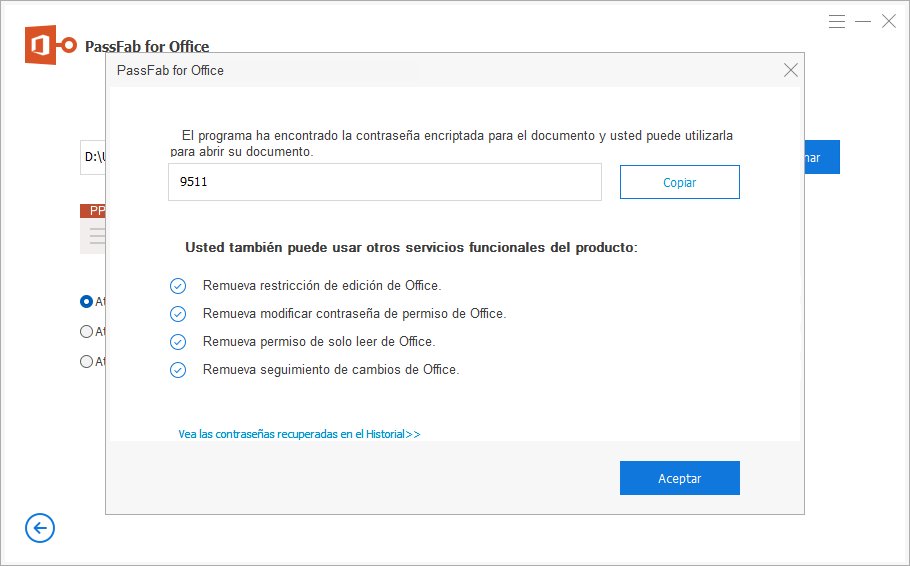The height and width of the screenshot is (566, 910).
Task: Click check icon for 'Remueva seguimiento de cambios'
Action: [178, 370]
